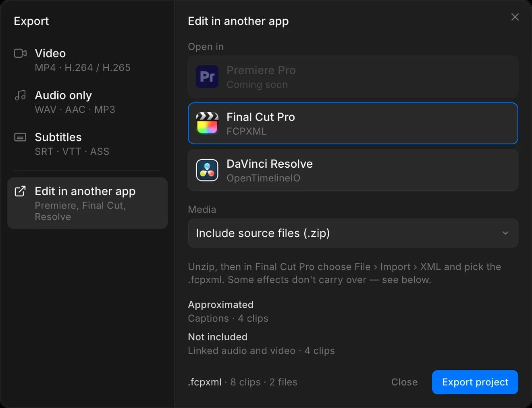Click the music note icon for Audio only
This screenshot has height=408, width=532.
20,95
